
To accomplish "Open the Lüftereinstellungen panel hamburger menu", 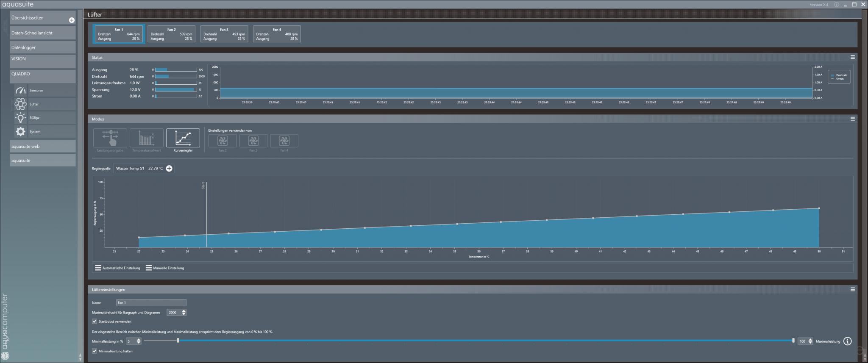I will point(852,290).
